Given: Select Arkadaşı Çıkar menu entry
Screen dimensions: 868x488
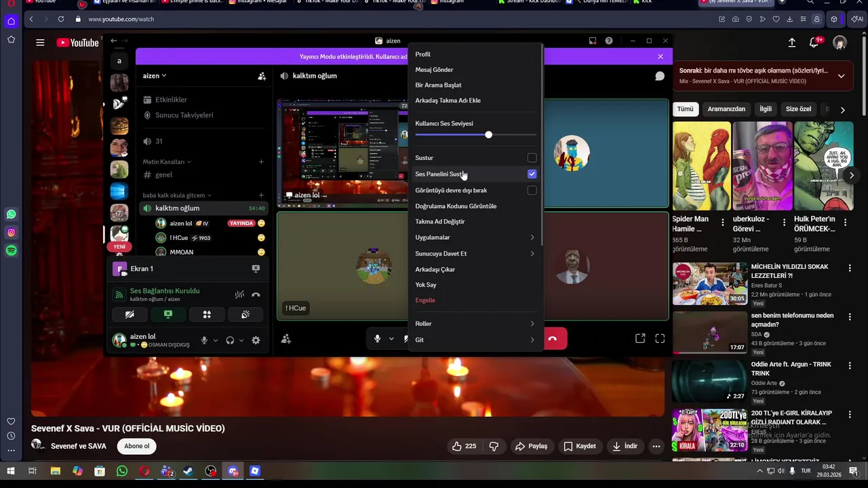Looking at the screenshot, I should pyautogui.click(x=475, y=270).
